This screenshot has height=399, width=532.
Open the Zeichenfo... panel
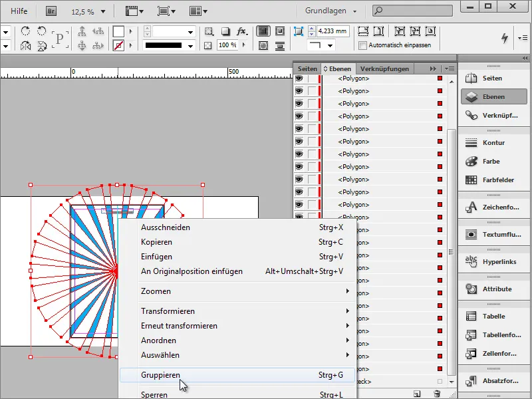[493, 207]
